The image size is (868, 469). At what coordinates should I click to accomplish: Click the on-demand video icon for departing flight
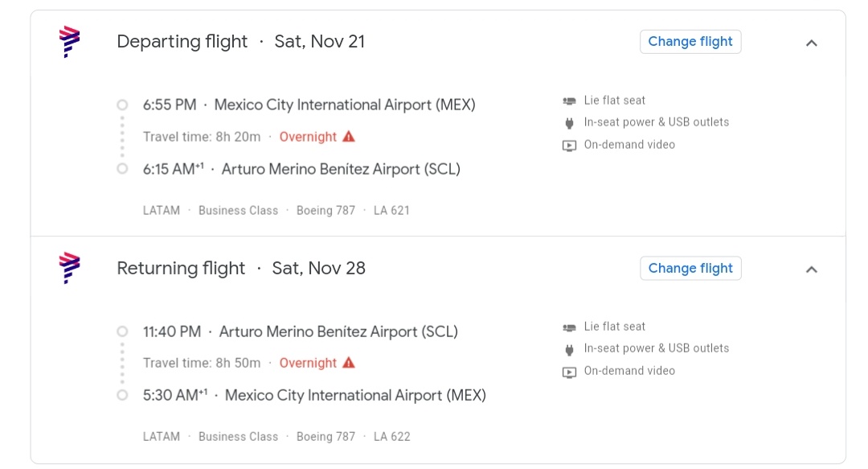pyautogui.click(x=570, y=146)
